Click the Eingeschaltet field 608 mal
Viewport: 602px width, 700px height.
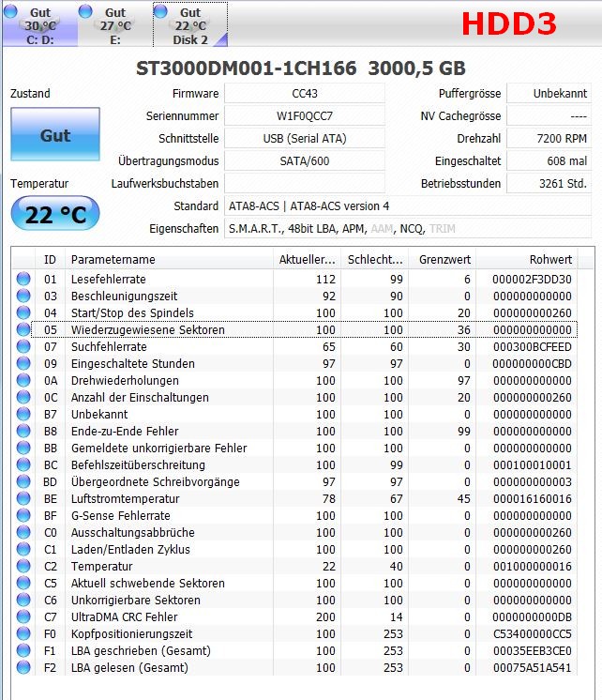point(549,160)
